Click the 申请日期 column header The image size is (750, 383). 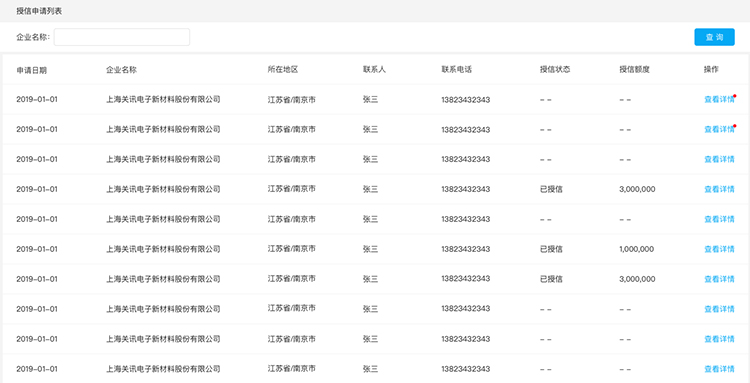click(x=32, y=70)
